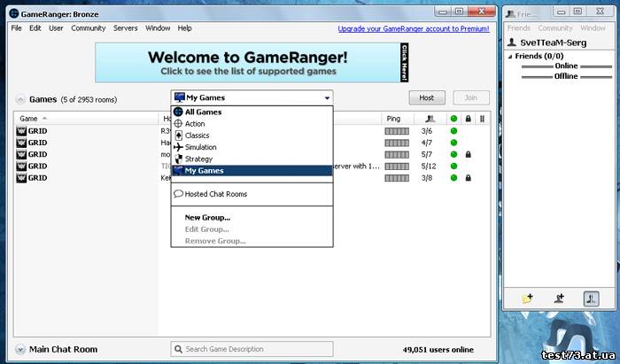The height and width of the screenshot is (364, 620).
Task: Select the GRID room with 5/7 players
Action: [252, 154]
